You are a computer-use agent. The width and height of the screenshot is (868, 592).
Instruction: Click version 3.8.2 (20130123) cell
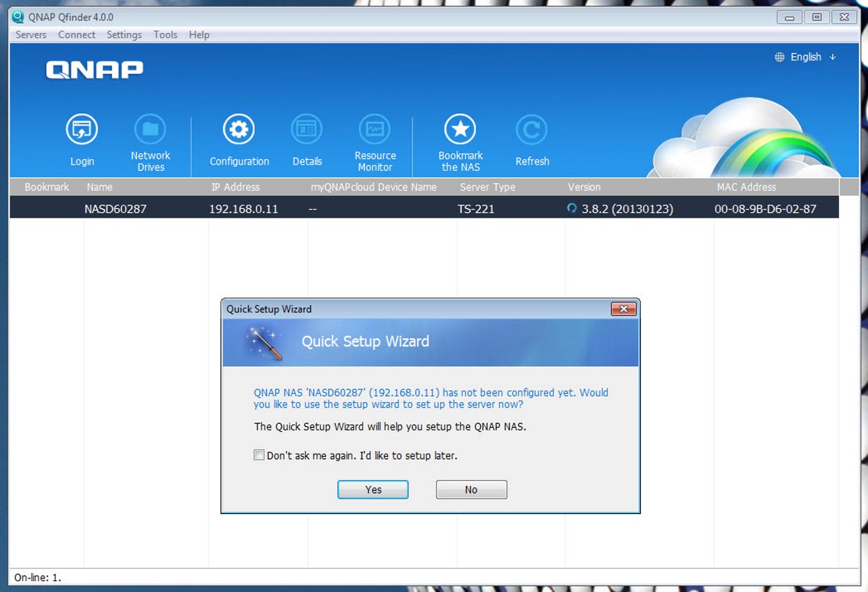pyautogui.click(x=627, y=209)
